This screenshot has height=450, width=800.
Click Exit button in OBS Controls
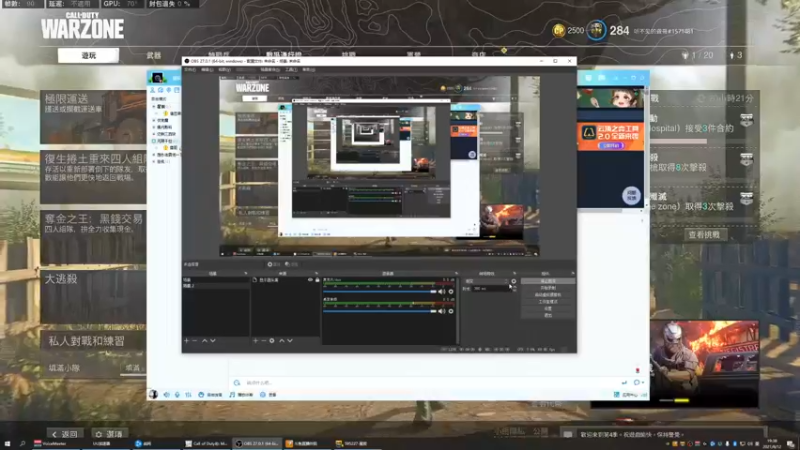(548, 315)
